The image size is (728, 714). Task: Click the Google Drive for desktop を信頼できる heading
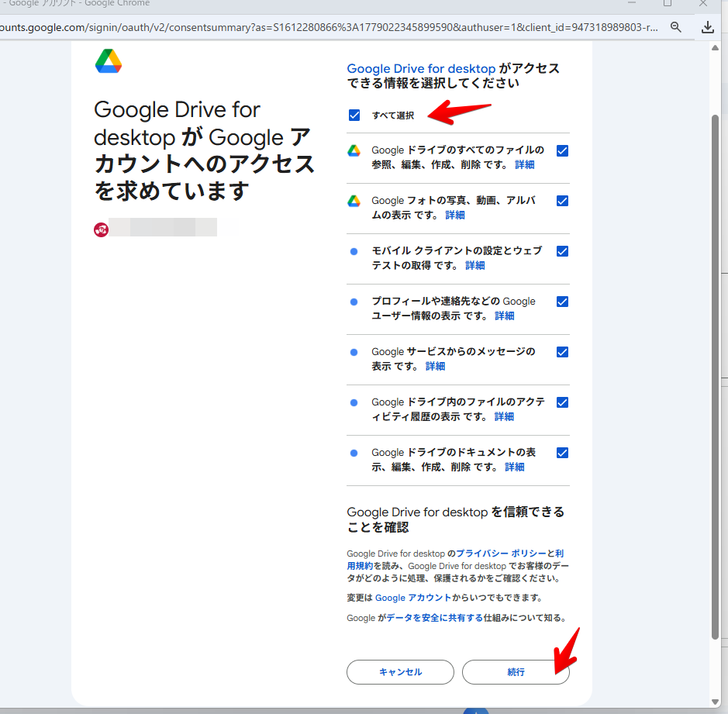click(455, 519)
